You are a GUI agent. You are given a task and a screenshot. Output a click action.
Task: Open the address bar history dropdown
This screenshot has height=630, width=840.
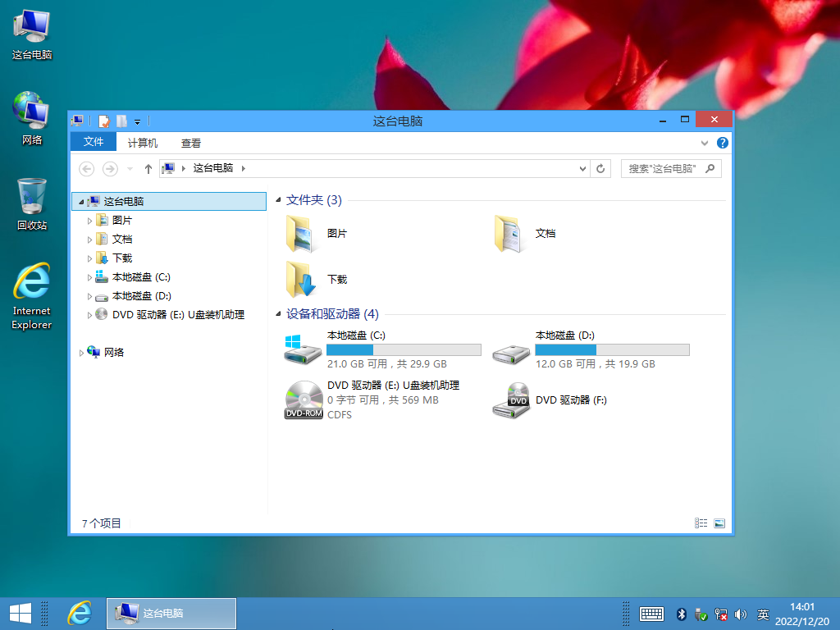[x=582, y=168]
